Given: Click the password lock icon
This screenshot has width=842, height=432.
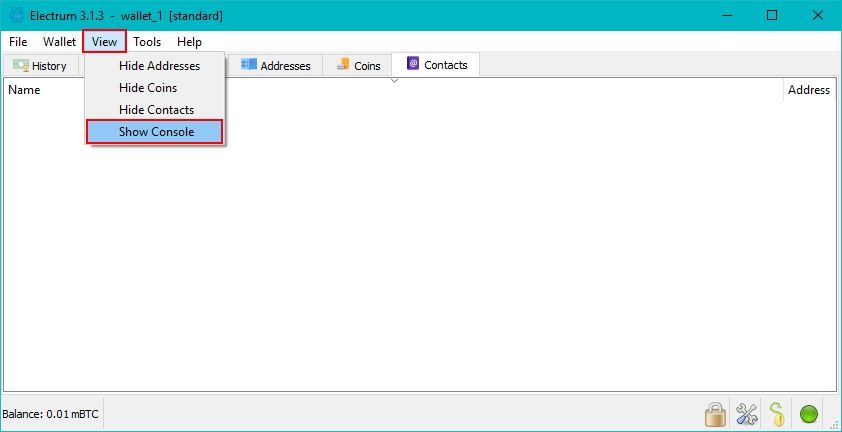Looking at the screenshot, I should [x=716, y=414].
